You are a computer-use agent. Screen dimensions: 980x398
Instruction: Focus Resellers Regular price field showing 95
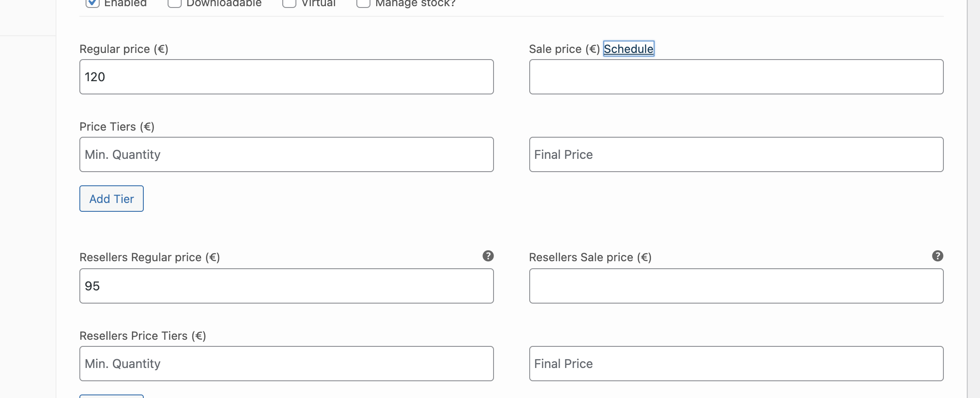(x=287, y=286)
